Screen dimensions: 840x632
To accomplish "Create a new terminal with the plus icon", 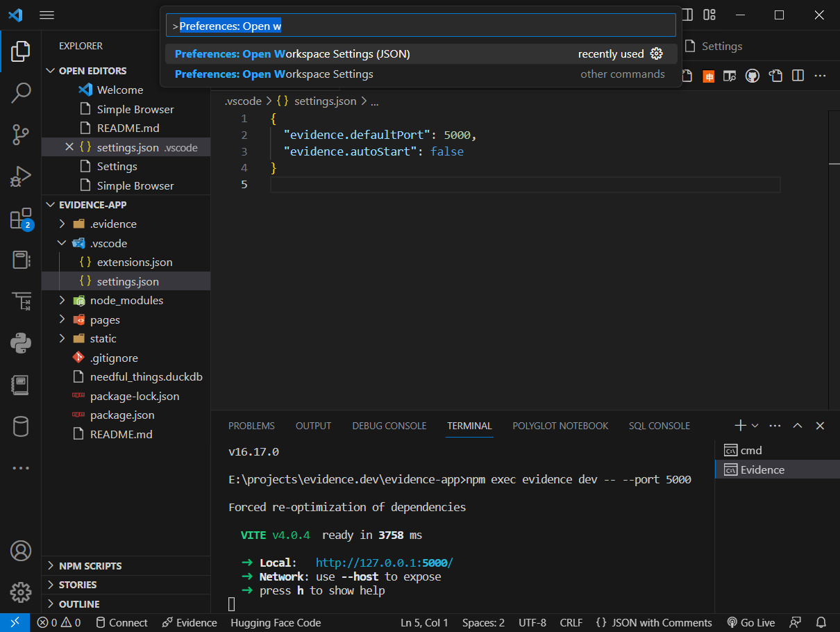I will (740, 425).
